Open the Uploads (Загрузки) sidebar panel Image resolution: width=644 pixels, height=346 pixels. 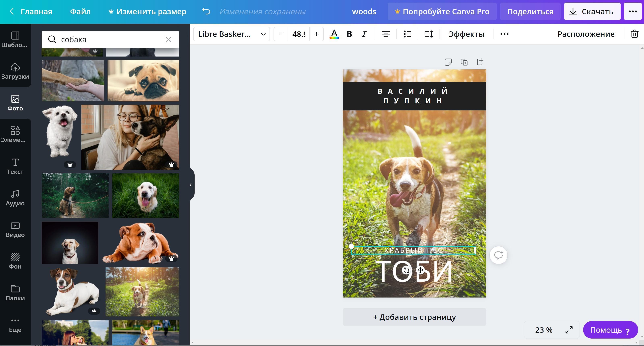tap(15, 71)
